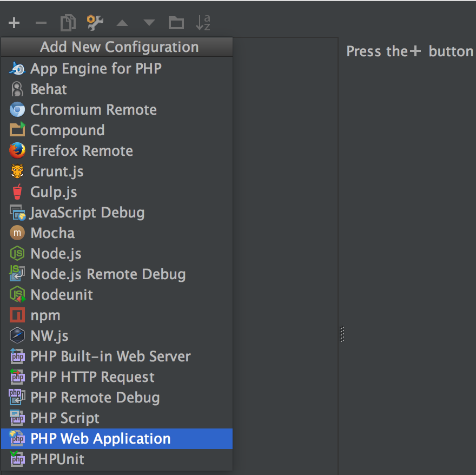Select Node.js Remote Debug entry
Viewport: 476px width, 475px height.
117,274
